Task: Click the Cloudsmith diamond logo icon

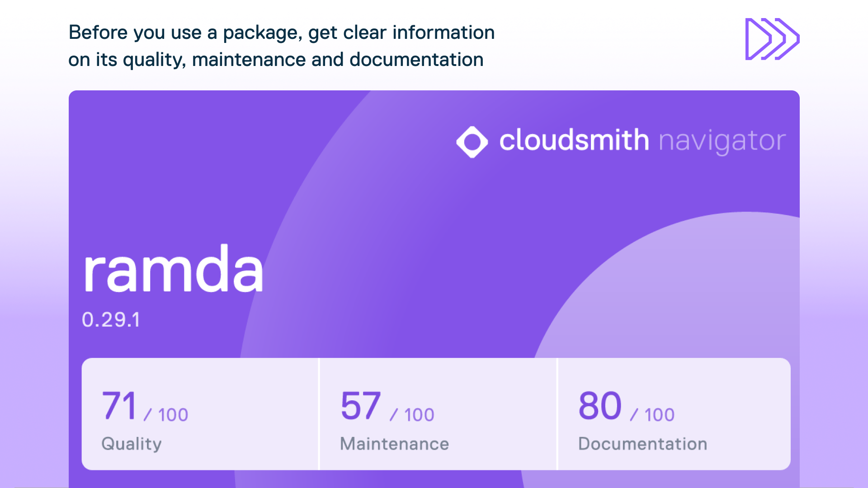Action: (472, 142)
